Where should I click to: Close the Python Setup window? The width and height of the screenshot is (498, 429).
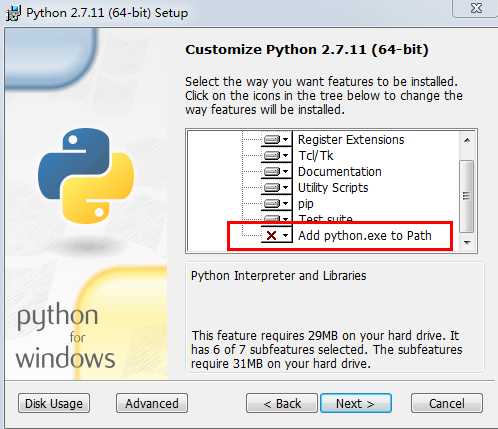(x=477, y=7)
